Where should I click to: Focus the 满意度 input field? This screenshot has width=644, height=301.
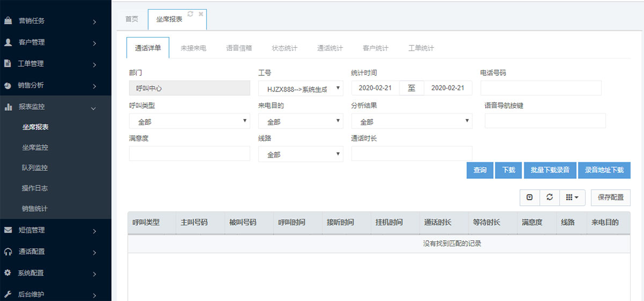tap(189, 154)
